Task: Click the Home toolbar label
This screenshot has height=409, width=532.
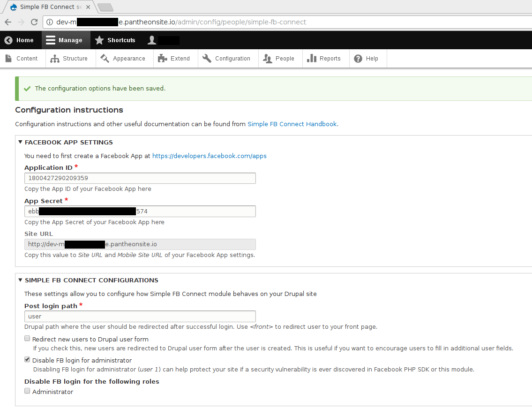Action: 25,40
